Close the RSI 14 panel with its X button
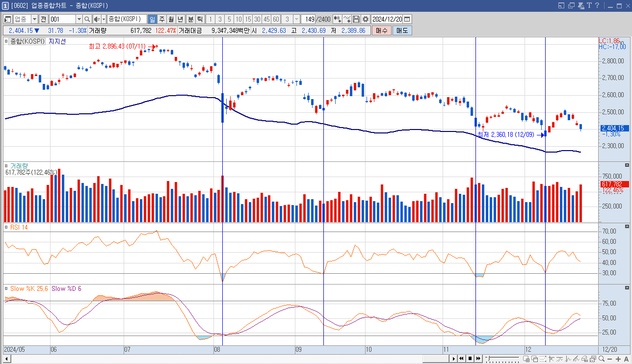The width and height of the screenshot is (632, 364). [627, 226]
